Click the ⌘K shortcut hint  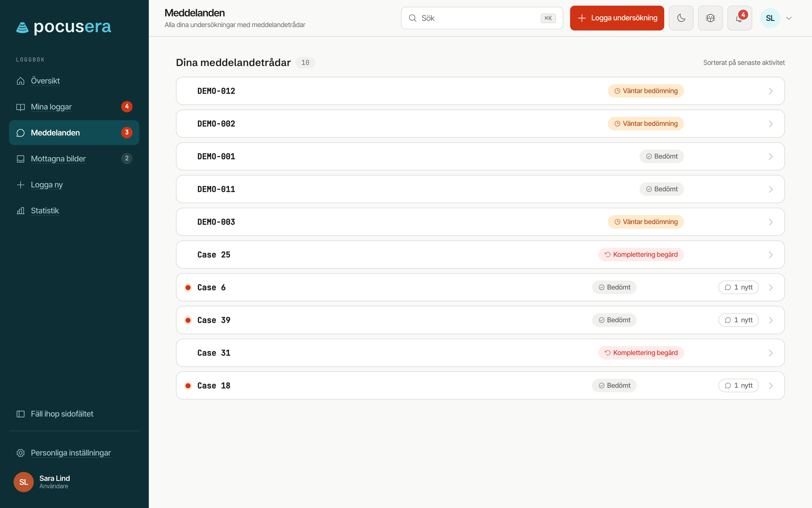point(548,18)
